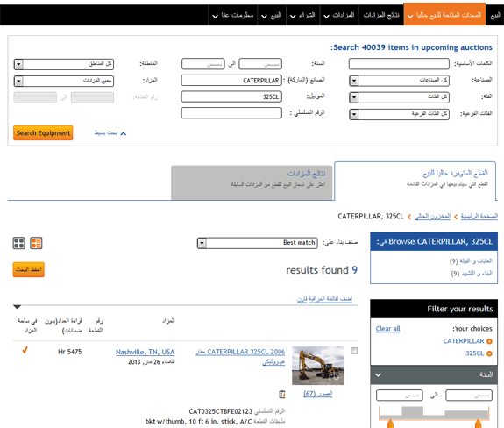This screenshot has height=428, width=504.
Task: Click the 9 results found text
Action: [x=322, y=270]
